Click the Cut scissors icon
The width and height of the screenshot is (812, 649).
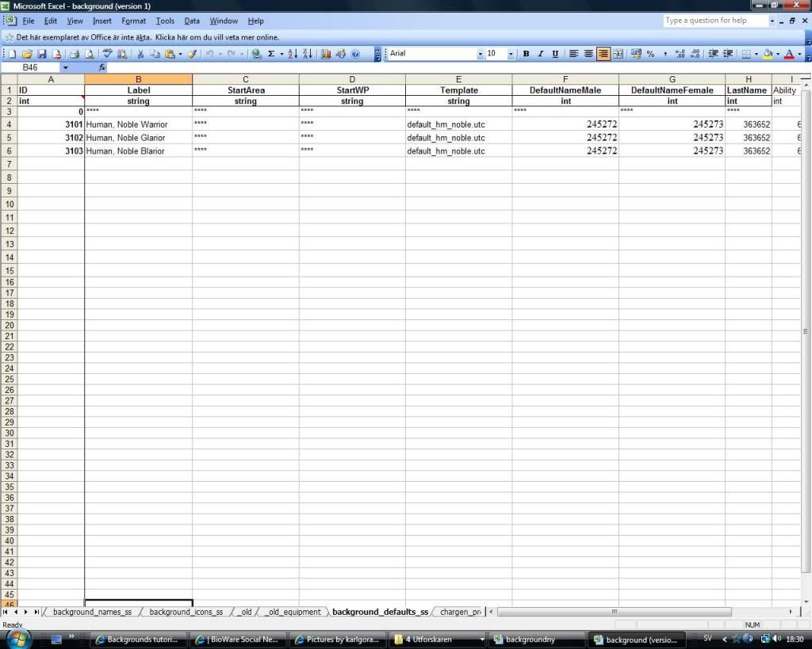pyautogui.click(x=140, y=54)
